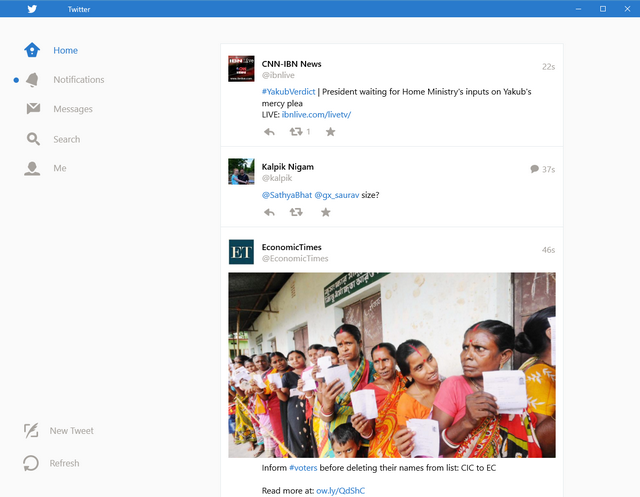Click the retweet count 1 on CNN-IBN tweet
Viewport: 640px width, 497px height.
[x=308, y=131]
